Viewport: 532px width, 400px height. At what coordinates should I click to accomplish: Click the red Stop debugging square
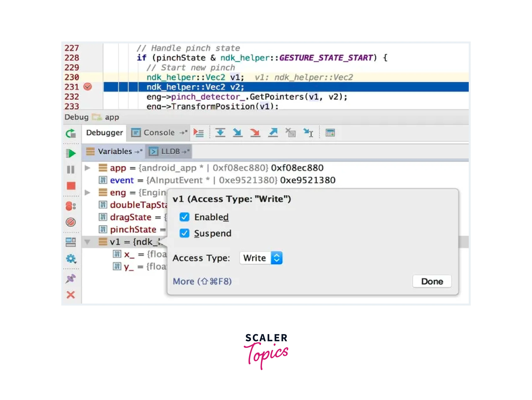(x=71, y=186)
